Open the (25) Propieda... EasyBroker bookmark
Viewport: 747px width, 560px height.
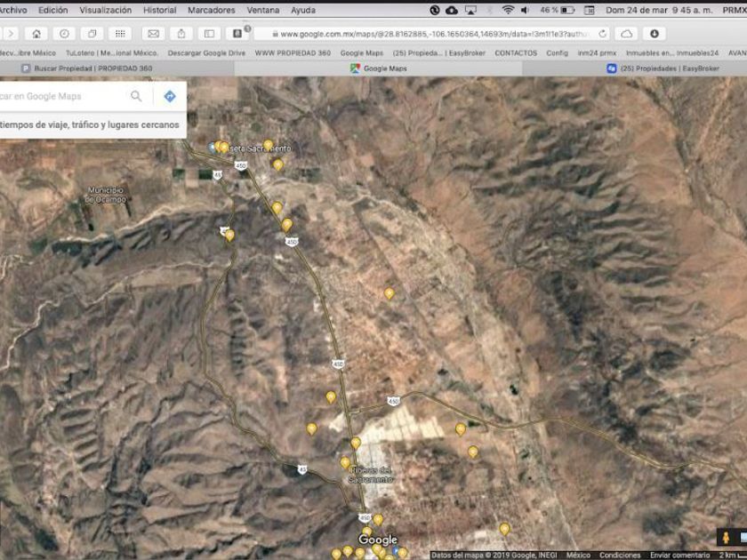438,52
